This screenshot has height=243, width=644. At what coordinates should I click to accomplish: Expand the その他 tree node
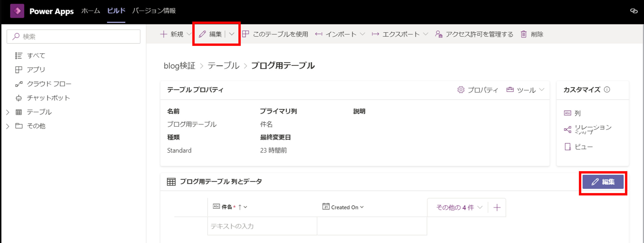[8, 126]
